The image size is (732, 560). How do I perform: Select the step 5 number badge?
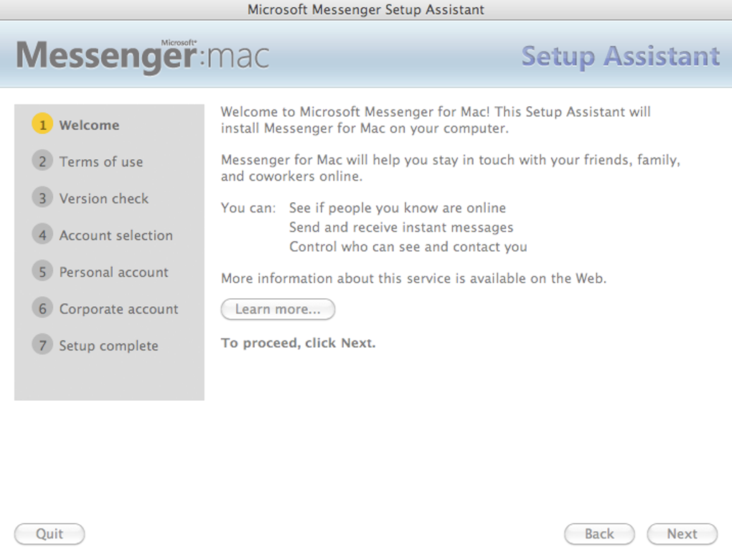click(42, 272)
